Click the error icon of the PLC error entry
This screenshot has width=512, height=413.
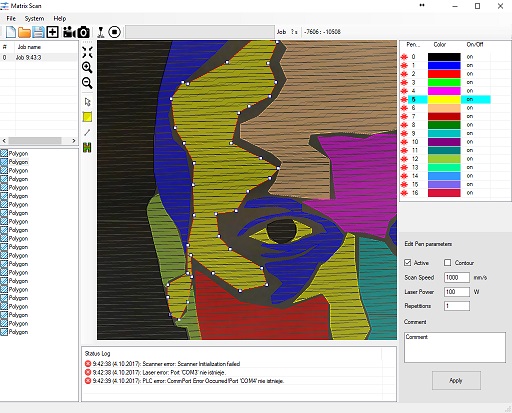click(88, 381)
